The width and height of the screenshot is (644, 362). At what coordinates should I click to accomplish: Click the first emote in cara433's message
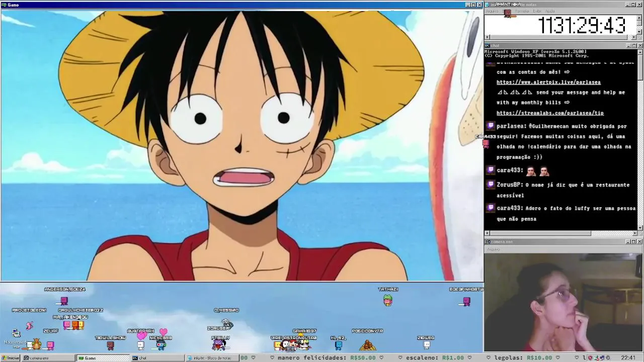(531, 171)
